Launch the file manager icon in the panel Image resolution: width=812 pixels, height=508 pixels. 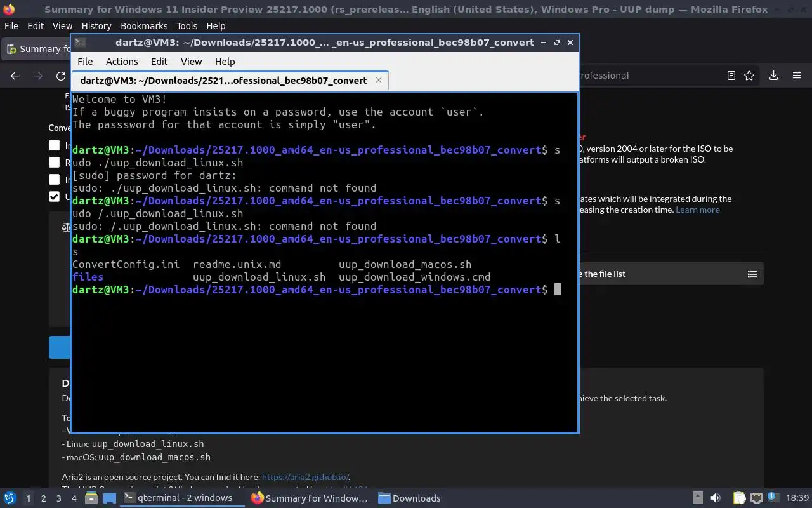tap(91, 498)
